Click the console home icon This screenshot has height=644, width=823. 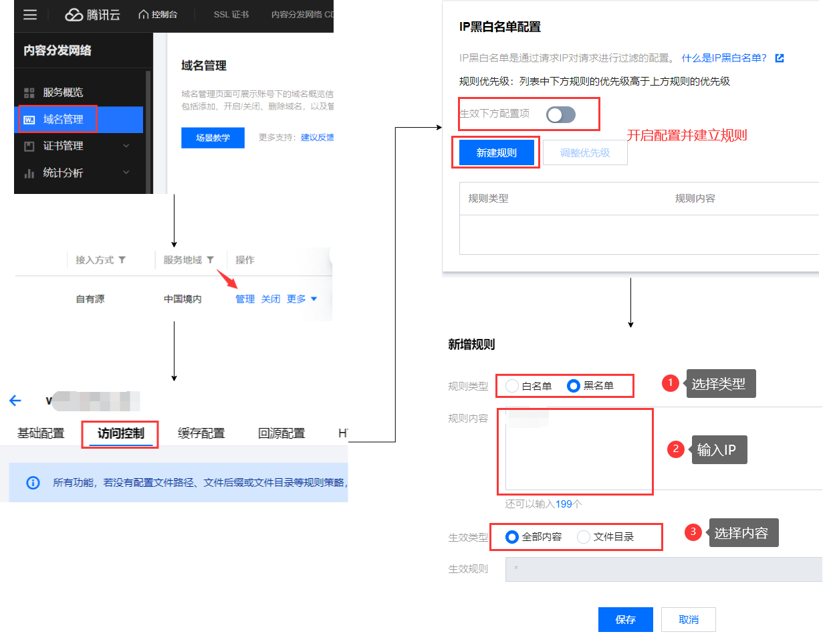coord(143,15)
